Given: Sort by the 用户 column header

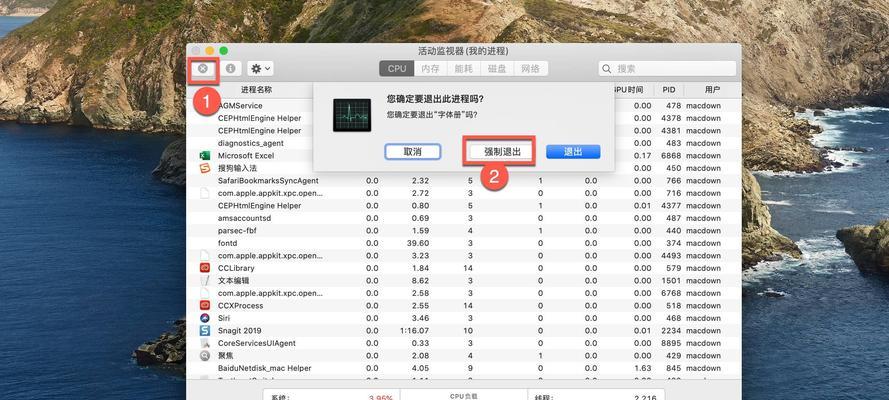Looking at the screenshot, I should [713, 90].
